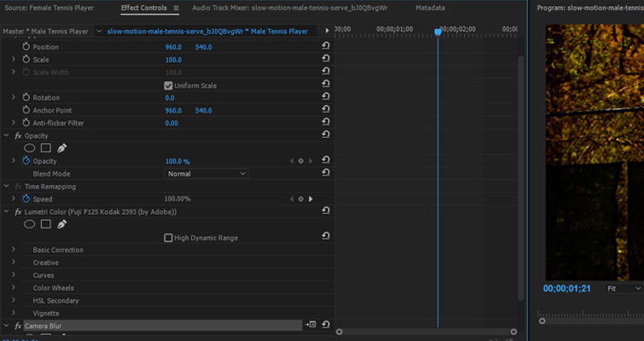Reset the Uniform Scale setting
This screenshot has width=644, height=341.
(x=326, y=84)
